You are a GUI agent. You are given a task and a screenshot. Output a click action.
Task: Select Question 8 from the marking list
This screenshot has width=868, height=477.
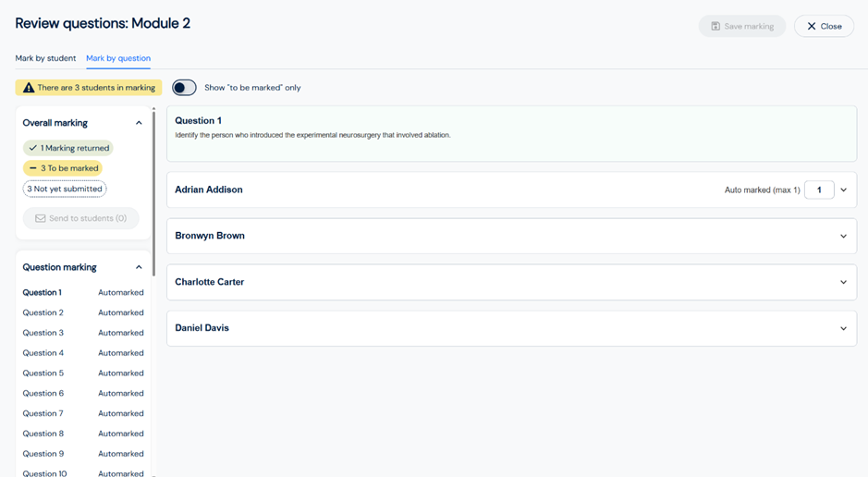pyautogui.click(x=43, y=434)
